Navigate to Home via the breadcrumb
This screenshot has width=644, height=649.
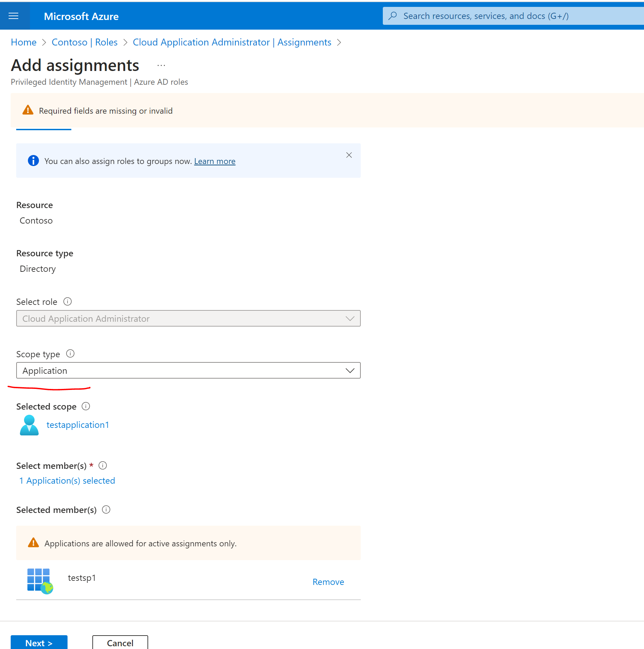23,42
